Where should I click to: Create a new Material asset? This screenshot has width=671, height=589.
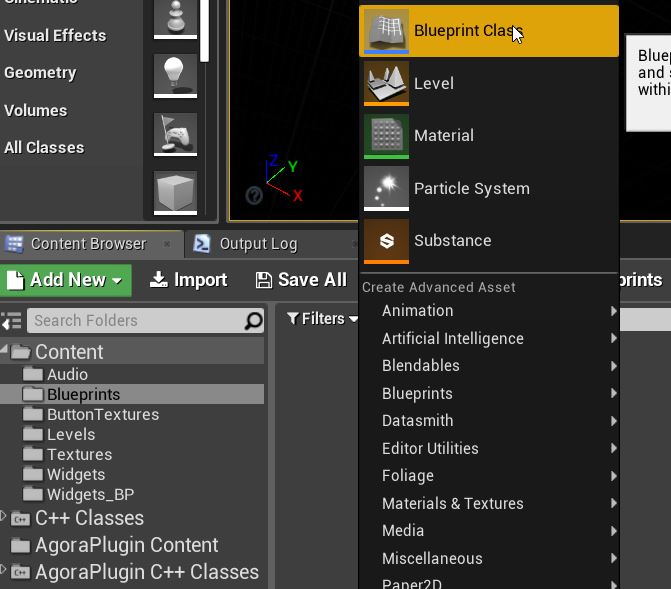pos(489,136)
